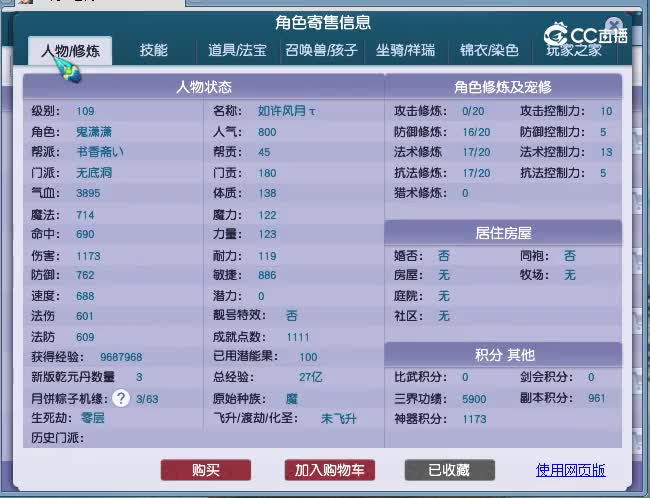
Task: Click the question mark help icon beside 月饼粽子机缘
Action: 121,398
